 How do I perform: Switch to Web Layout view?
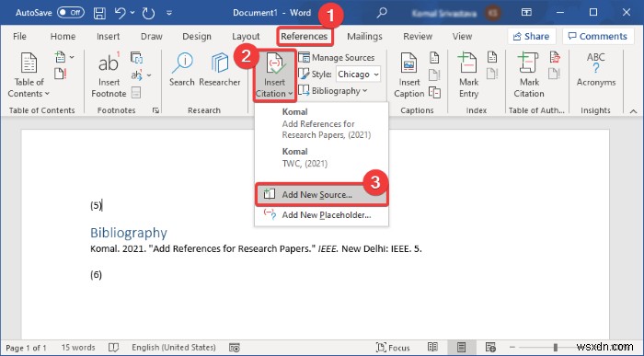point(490,348)
